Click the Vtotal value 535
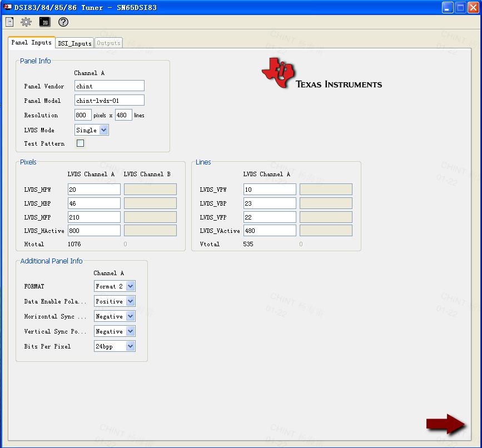The image size is (482, 448). coord(249,244)
